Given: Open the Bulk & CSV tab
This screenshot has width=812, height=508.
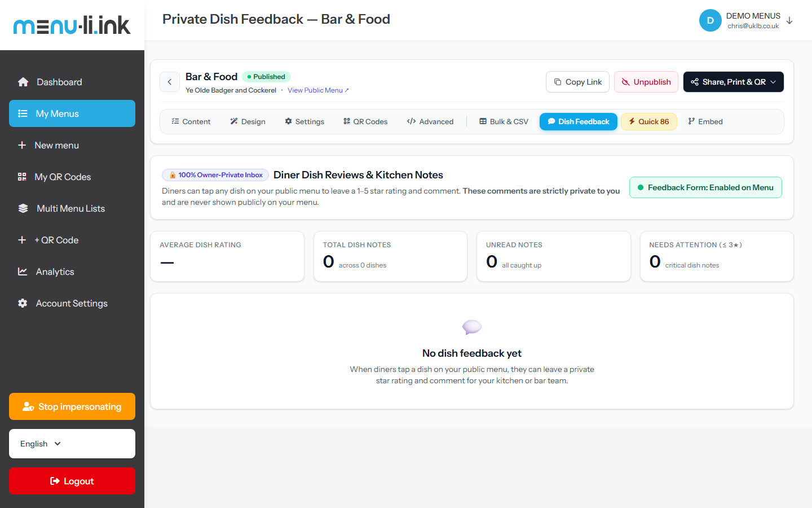Looking at the screenshot, I should coord(504,121).
